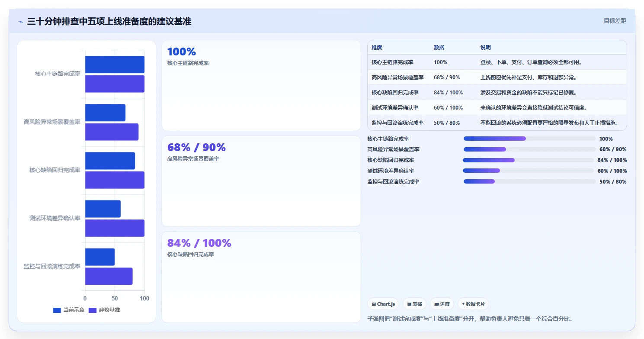Viewport: 644px width, 339px height.
Task: Click the 100% data card for 核心主链路完成率
Action: [261, 85]
